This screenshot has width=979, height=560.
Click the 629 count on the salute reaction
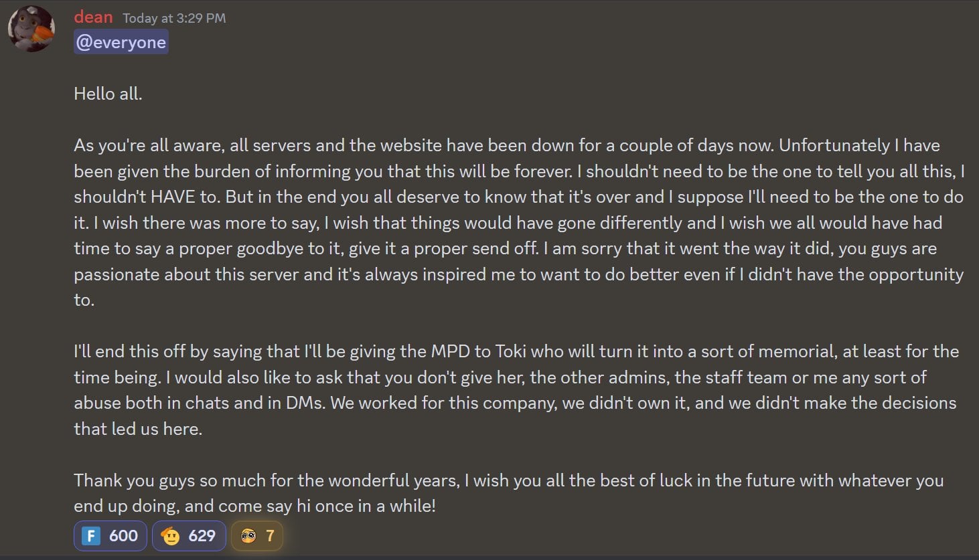(x=202, y=536)
